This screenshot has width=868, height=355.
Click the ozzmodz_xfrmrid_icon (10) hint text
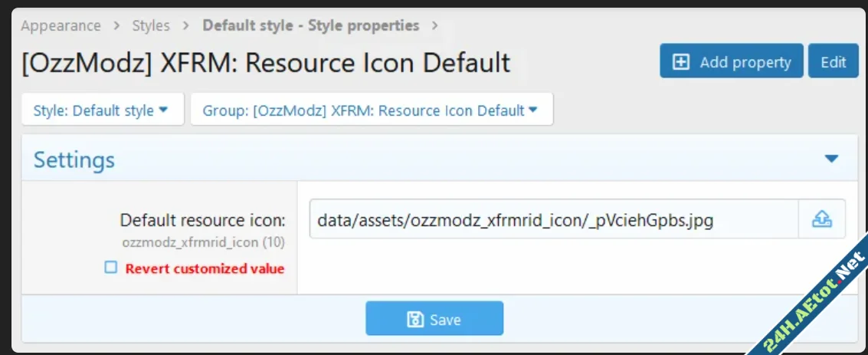203,242
